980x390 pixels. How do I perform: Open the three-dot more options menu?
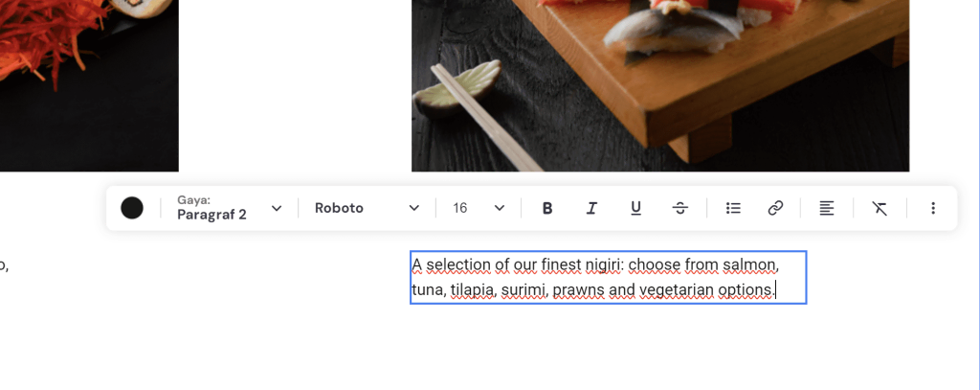click(933, 208)
